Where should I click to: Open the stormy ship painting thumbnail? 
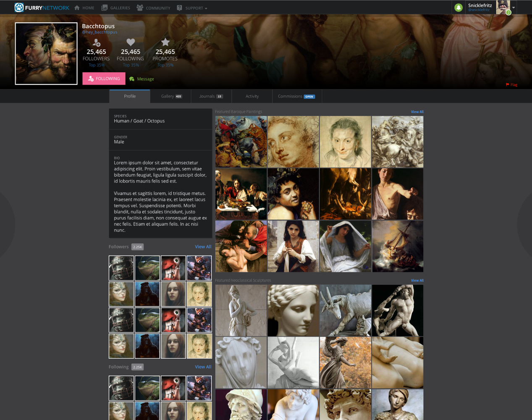point(398,246)
